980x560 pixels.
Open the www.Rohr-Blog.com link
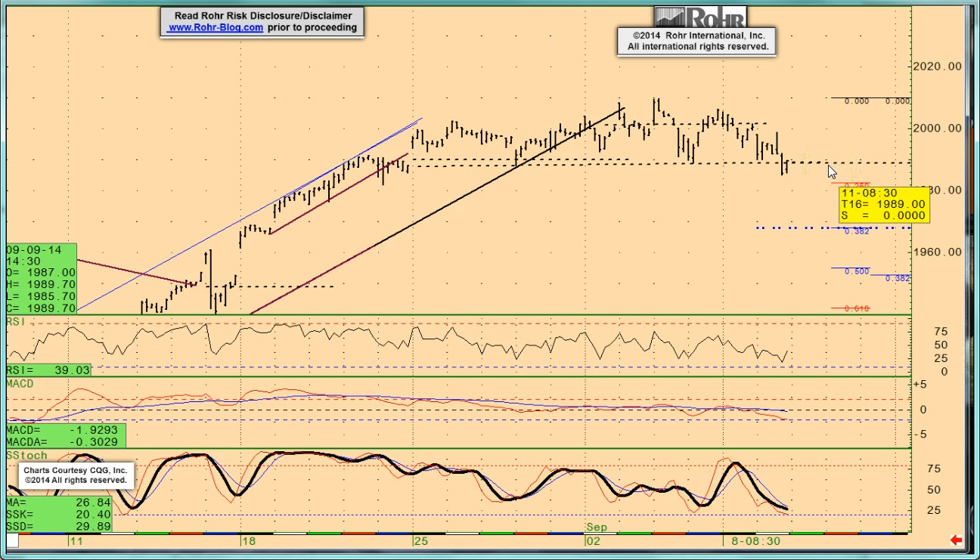216,27
